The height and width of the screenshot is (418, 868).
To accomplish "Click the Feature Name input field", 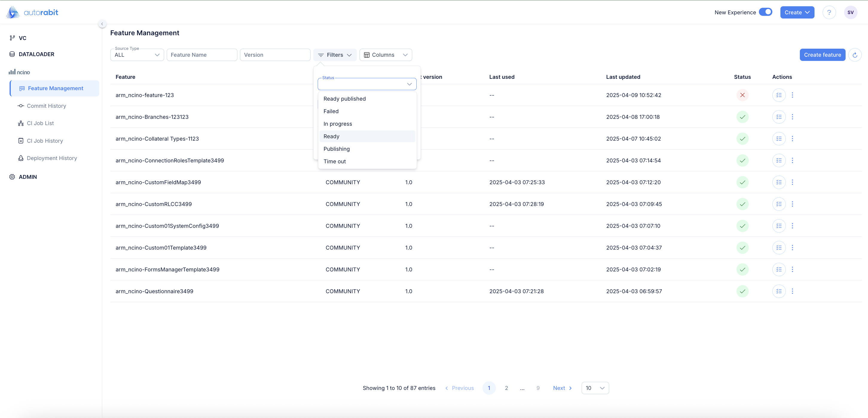I will pyautogui.click(x=201, y=55).
